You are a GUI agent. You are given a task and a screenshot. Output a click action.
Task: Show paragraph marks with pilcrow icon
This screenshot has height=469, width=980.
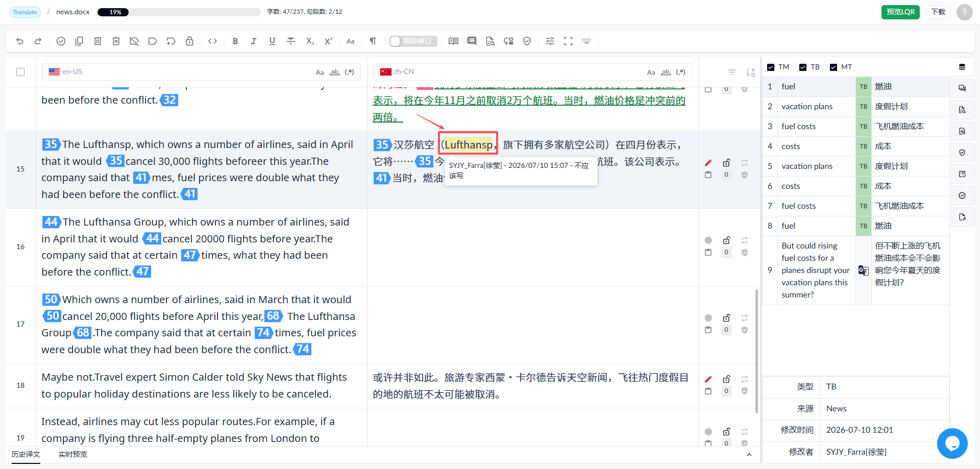coord(373,41)
